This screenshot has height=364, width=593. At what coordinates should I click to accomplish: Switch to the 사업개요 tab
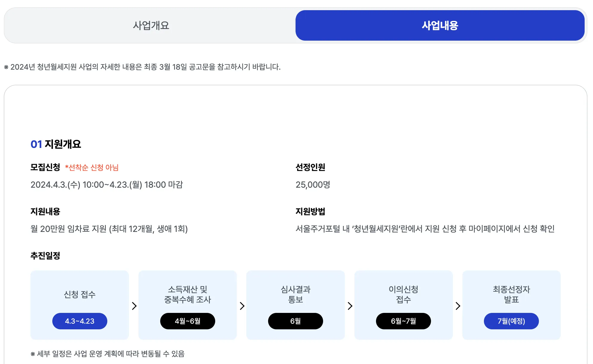pyautogui.click(x=151, y=26)
